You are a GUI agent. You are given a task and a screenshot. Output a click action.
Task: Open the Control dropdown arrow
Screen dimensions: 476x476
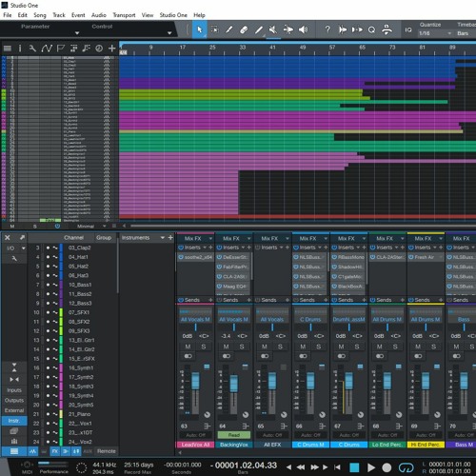click(169, 33)
